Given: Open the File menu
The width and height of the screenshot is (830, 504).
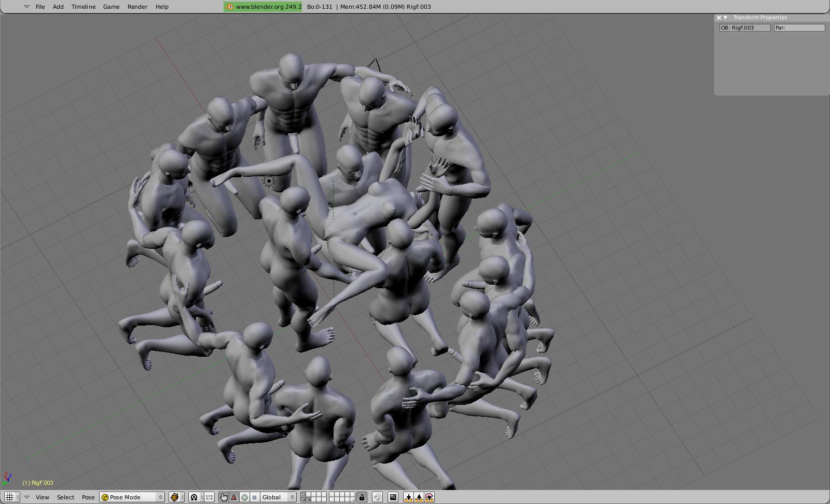Looking at the screenshot, I should pos(40,7).
